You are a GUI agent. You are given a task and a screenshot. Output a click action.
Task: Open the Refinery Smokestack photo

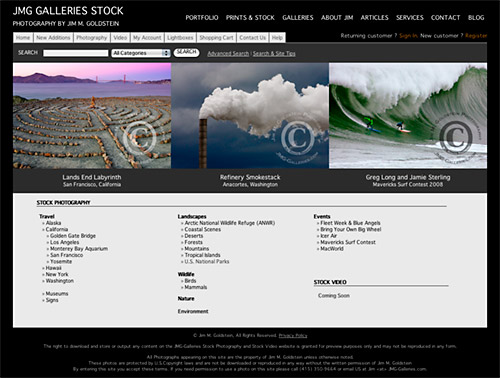click(250, 116)
